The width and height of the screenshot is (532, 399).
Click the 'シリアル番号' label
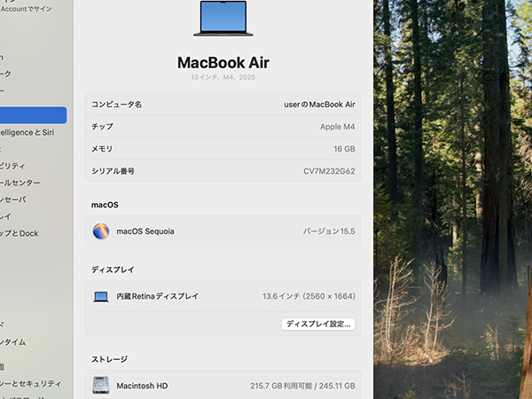pos(113,171)
